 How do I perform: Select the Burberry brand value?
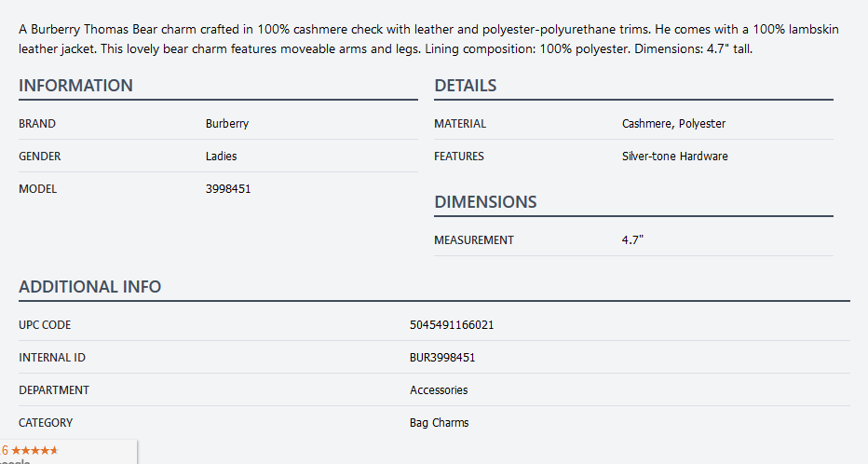(x=227, y=124)
